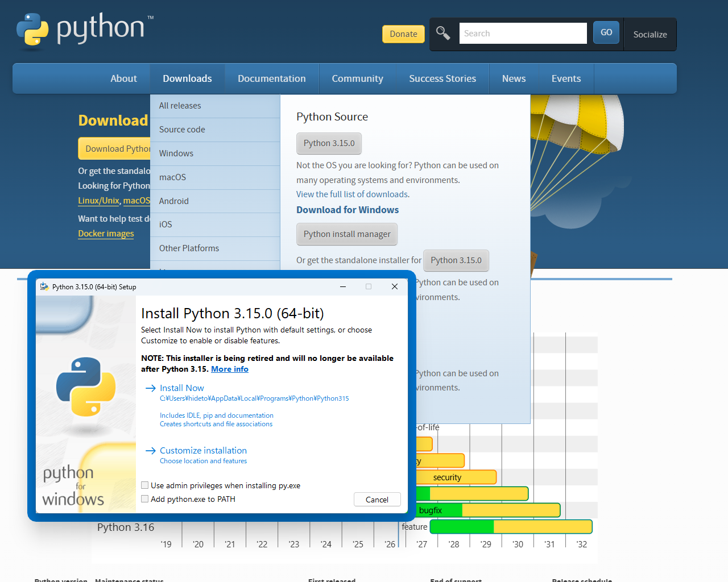This screenshot has width=728, height=582.
Task: Click the yellow Donate button
Action: pyautogui.click(x=403, y=34)
